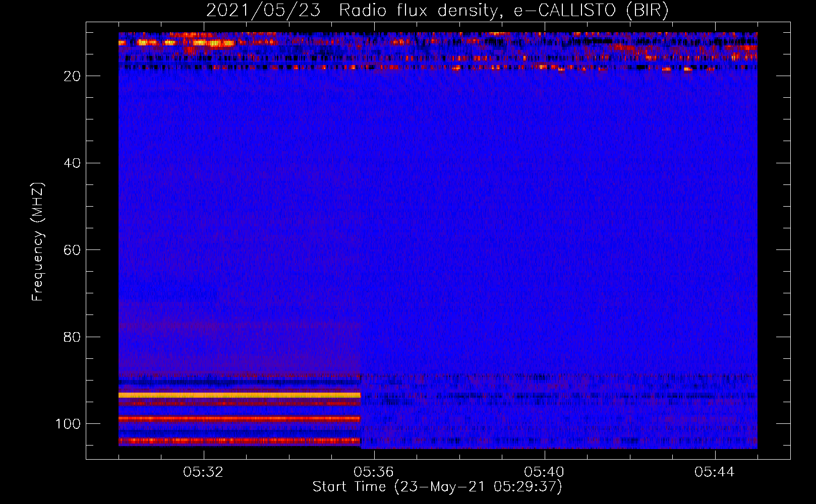Click the 05:44 time tick label
This screenshot has height=504, width=816.
pyautogui.click(x=715, y=472)
